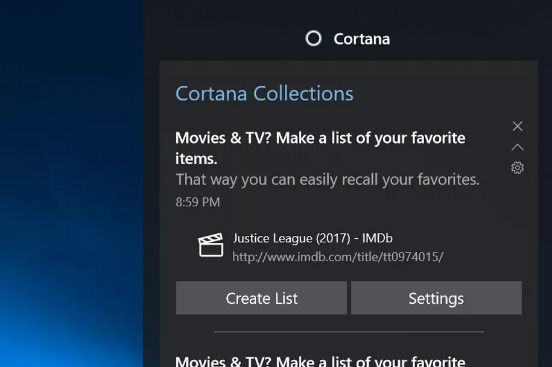
Task: Open the first Movies & TV notification headline
Action: [x=320, y=148]
